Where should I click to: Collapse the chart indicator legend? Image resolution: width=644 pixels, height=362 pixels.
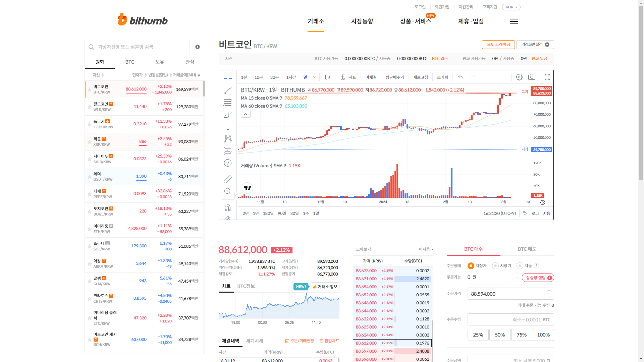(x=246, y=114)
